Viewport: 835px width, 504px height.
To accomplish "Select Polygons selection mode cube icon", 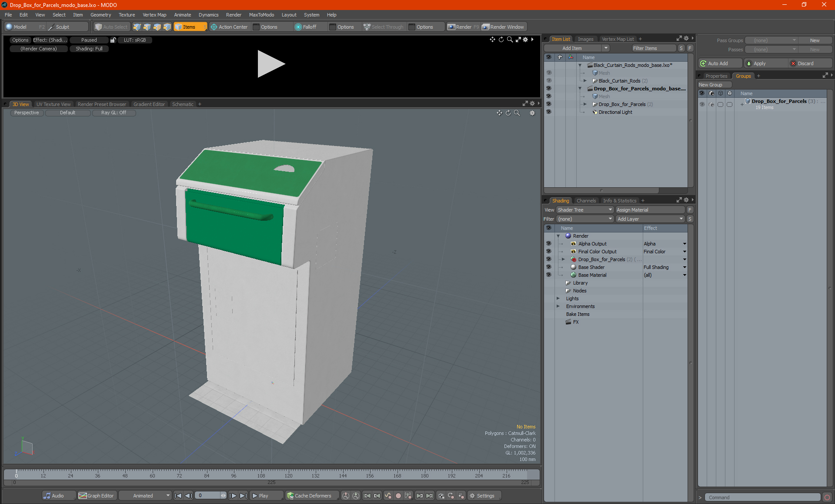I will pyautogui.click(x=157, y=27).
